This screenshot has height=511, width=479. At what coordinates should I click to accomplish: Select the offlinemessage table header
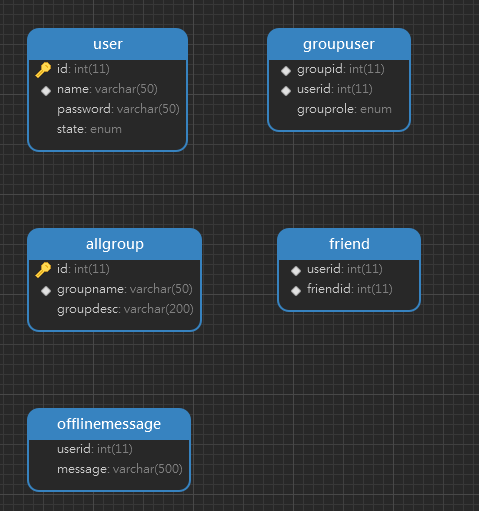[x=109, y=424]
